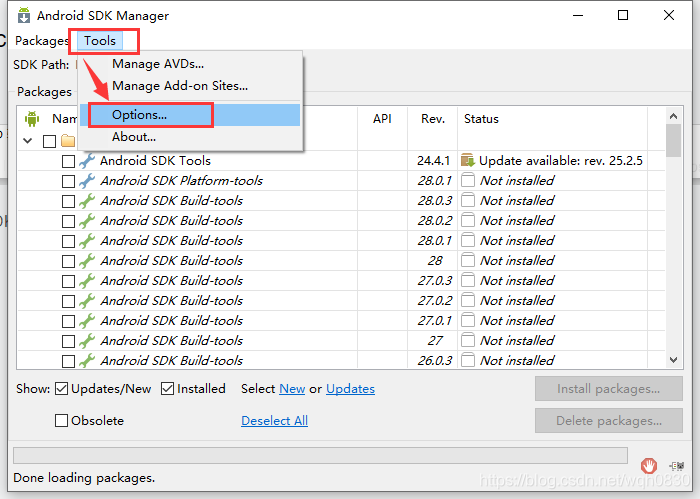Click Not installed icon for Build-tools 27.0.1
Screen dimensions: 700x499
pyautogui.click(x=467, y=320)
